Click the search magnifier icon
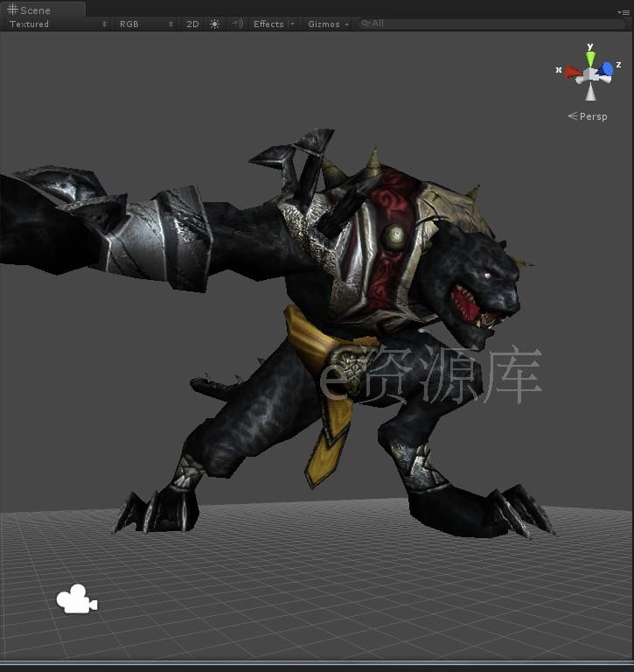The height and width of the screenshot is (672, 634). [366, 24]
